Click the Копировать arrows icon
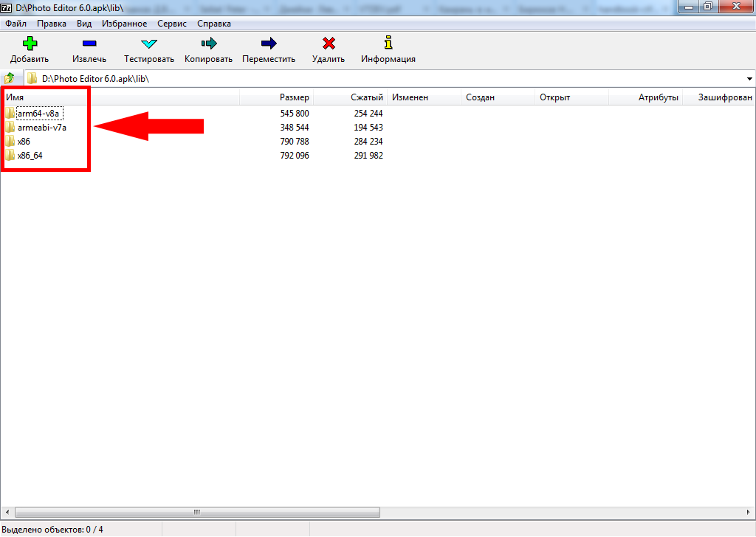 point(208,44)
